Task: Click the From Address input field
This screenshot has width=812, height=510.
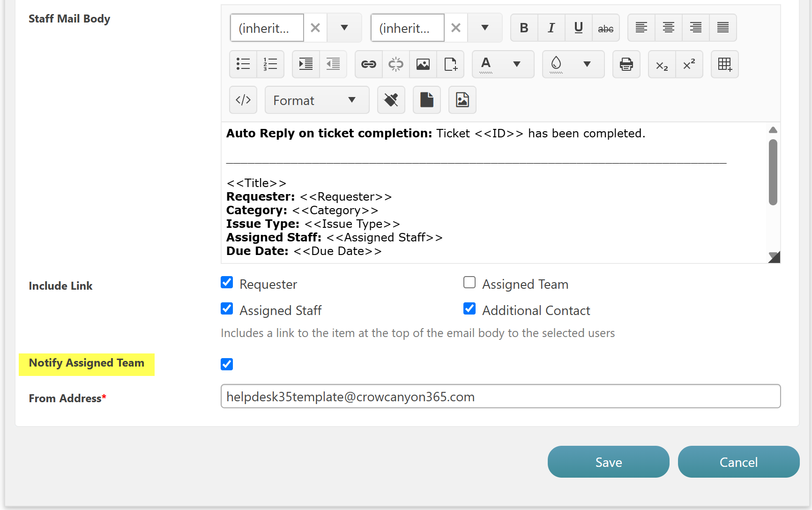Action: pyautogui.click(x=500, y=397)
